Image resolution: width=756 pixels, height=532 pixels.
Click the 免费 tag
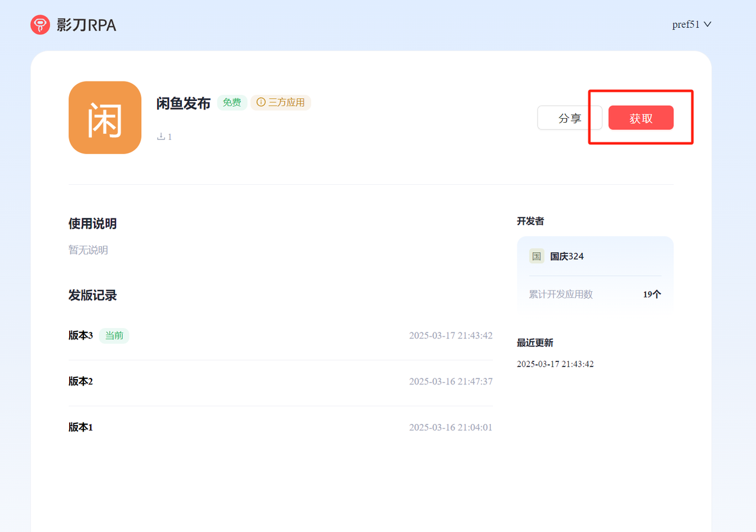pos(232,103)
